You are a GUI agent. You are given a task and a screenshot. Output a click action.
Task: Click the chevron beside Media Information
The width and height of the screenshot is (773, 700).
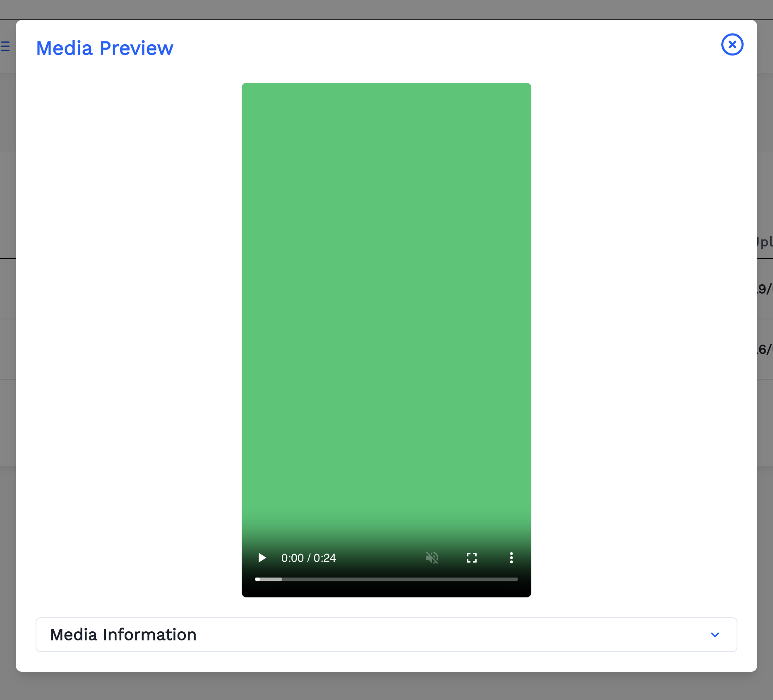pyautogui.click(x=715, y=635)
